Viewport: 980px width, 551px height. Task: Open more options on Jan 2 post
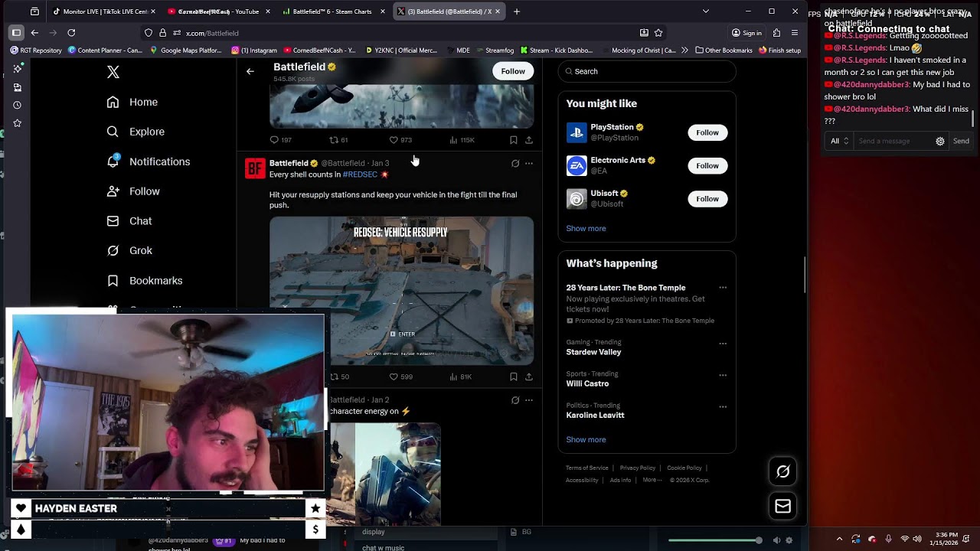coord(529,400)
